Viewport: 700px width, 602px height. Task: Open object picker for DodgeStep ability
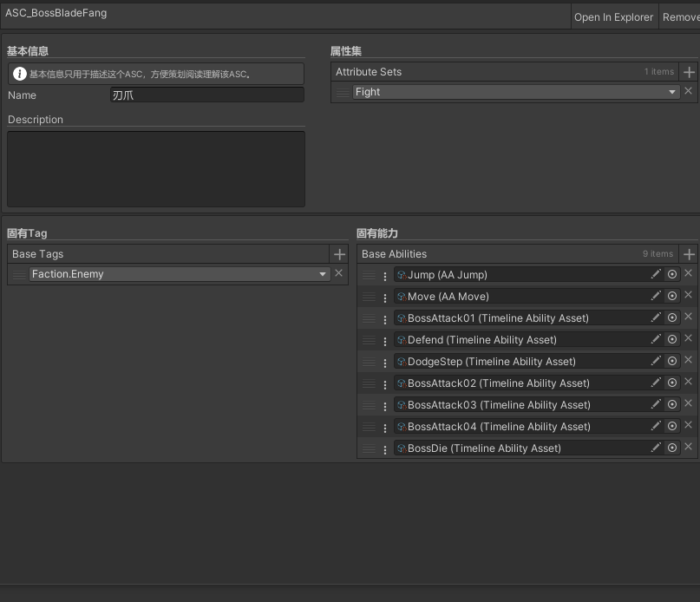(672, 361)
